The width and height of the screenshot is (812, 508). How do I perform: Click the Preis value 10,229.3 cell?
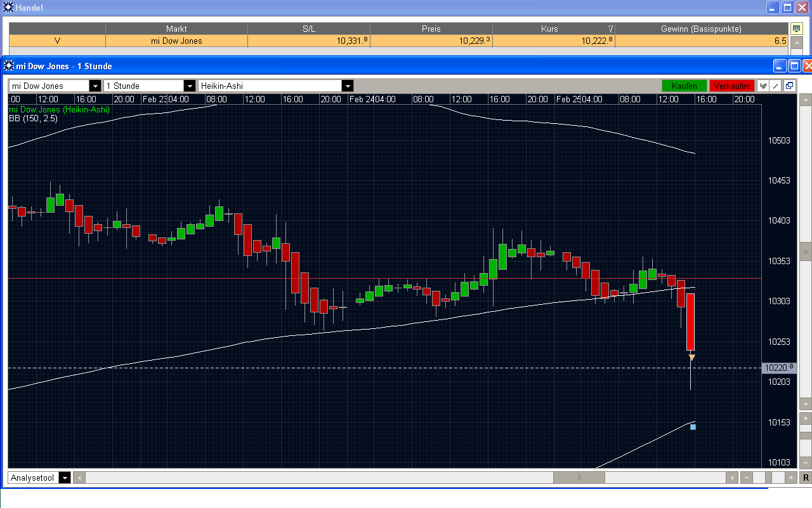click(x=431, y=41)
